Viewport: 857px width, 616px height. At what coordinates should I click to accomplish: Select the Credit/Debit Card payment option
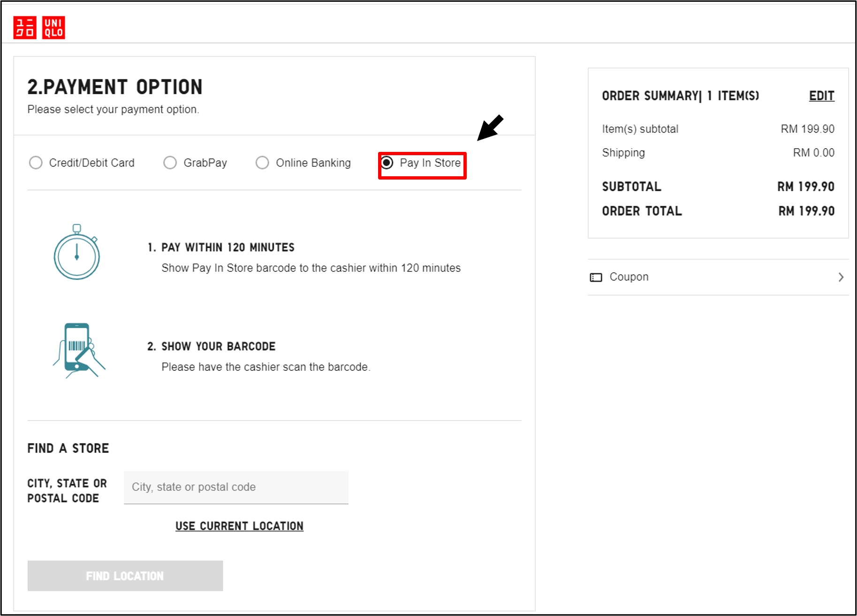(x=36, y=163)
